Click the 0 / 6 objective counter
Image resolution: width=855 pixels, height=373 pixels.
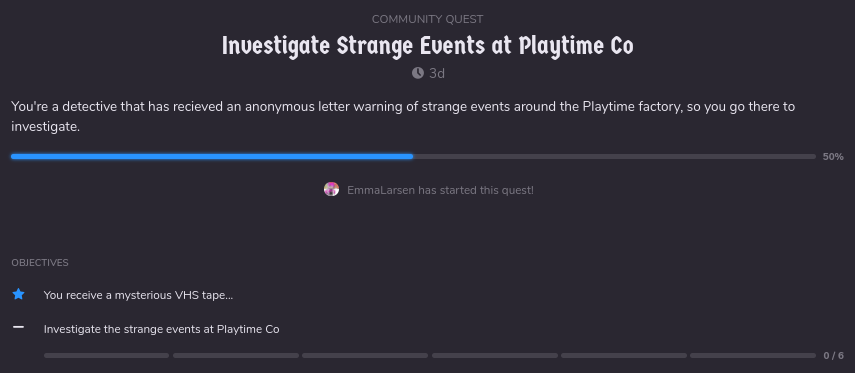pos(834,356)
